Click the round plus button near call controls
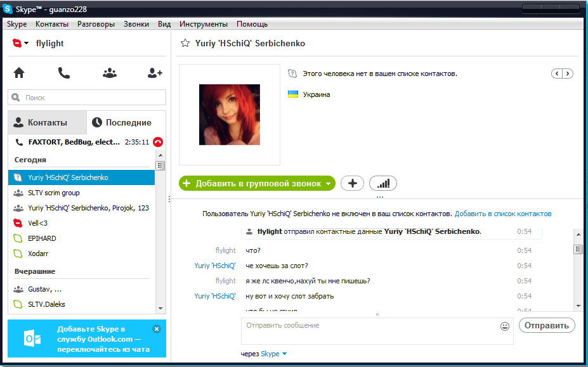 (x=352, y=183)
